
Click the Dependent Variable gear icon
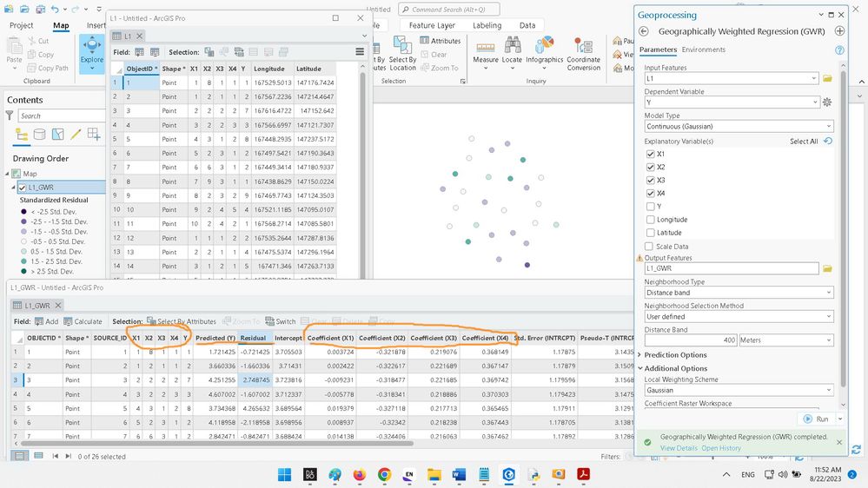[827, 102]
